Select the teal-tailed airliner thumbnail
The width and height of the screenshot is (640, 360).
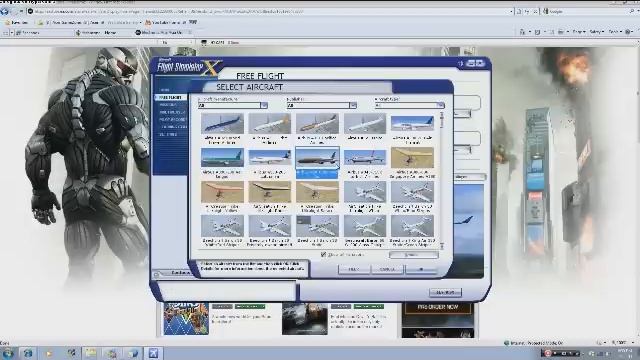[222, 158]
